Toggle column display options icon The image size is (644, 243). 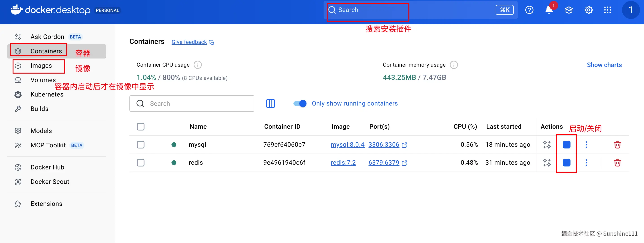270,103
